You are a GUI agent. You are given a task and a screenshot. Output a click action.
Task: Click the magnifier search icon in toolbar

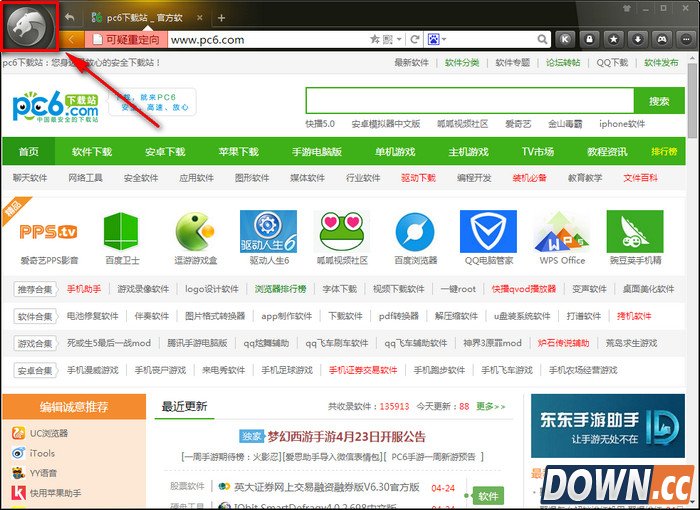[x=542, y=40]
